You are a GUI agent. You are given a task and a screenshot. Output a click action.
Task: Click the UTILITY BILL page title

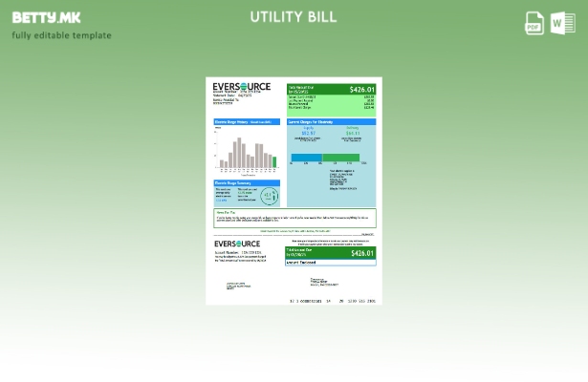pyautogui.click(x=294, y=16)
